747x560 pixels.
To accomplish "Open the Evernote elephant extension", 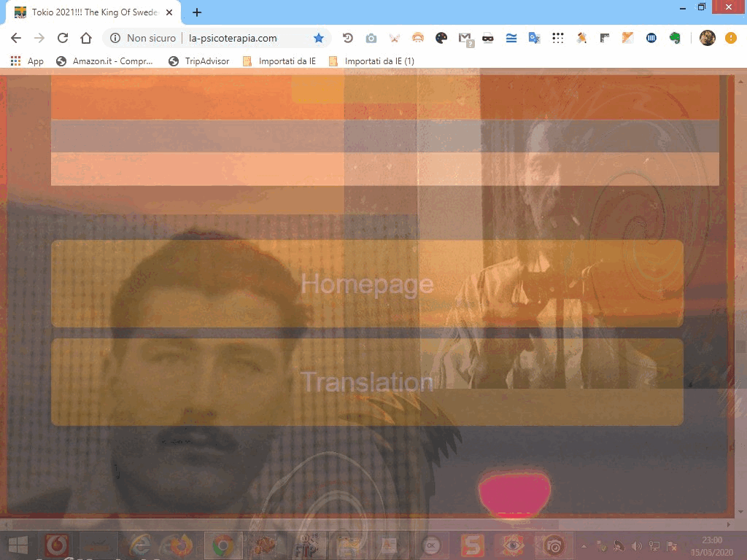I will pos(675,38).
